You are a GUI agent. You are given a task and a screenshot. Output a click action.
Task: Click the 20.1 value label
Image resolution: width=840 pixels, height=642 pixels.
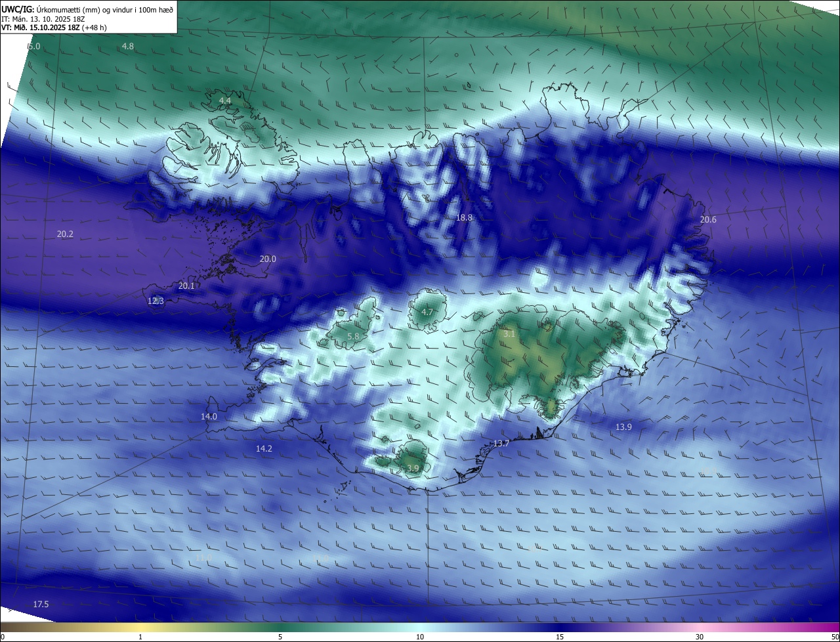[x=186, y=286]
